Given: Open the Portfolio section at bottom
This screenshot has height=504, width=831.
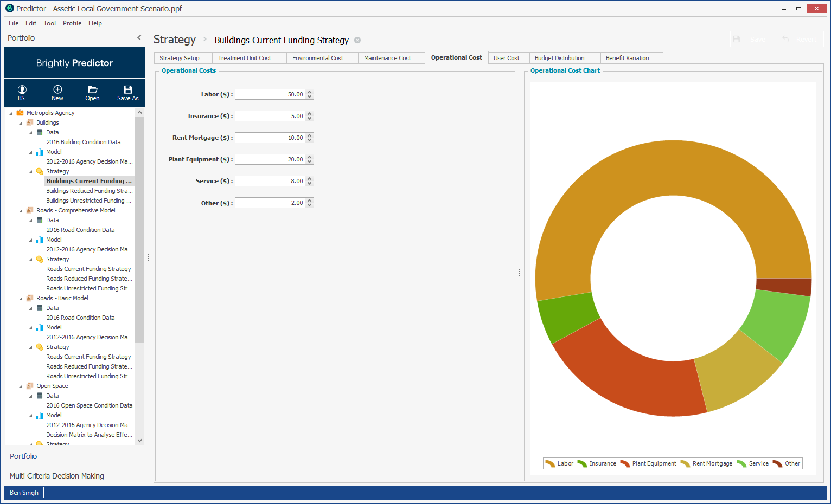Looking at the screenshot, I should (x=23, y=456).
